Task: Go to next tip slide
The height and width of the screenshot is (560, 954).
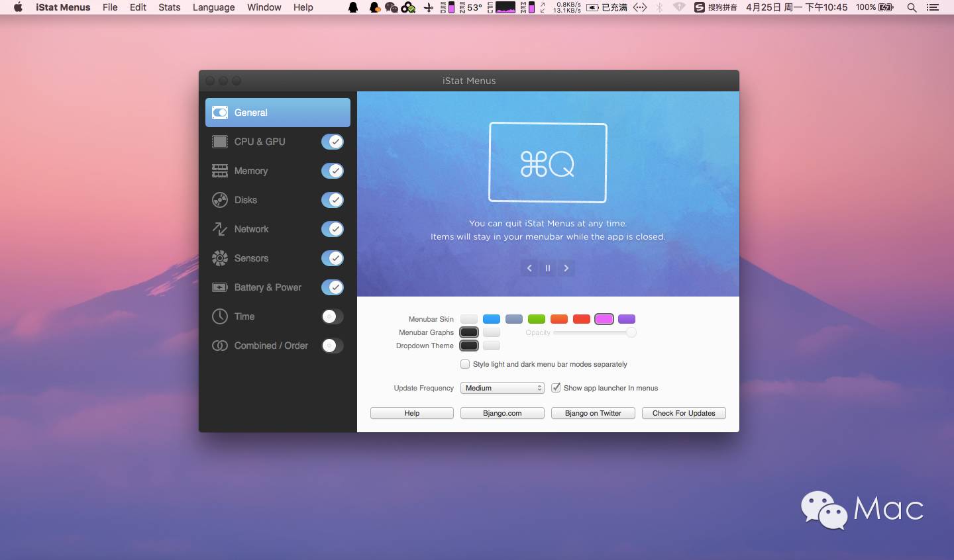Action: 566,268
